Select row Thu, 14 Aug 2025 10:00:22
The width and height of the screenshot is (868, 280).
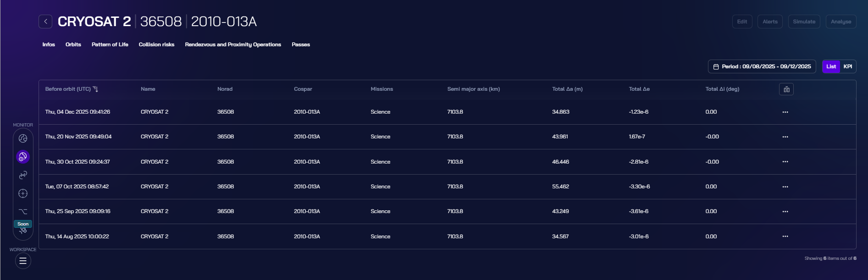[x=447, y=236]
